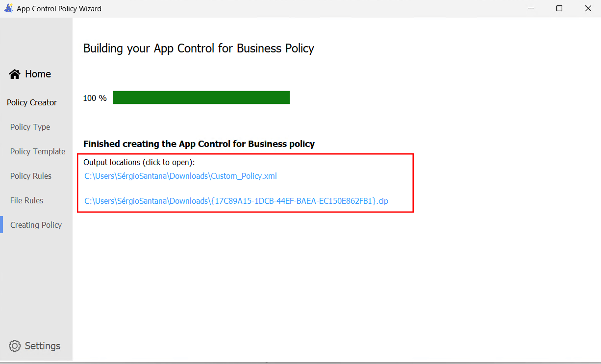Open the Policy Template step

[x=38, y=151]
